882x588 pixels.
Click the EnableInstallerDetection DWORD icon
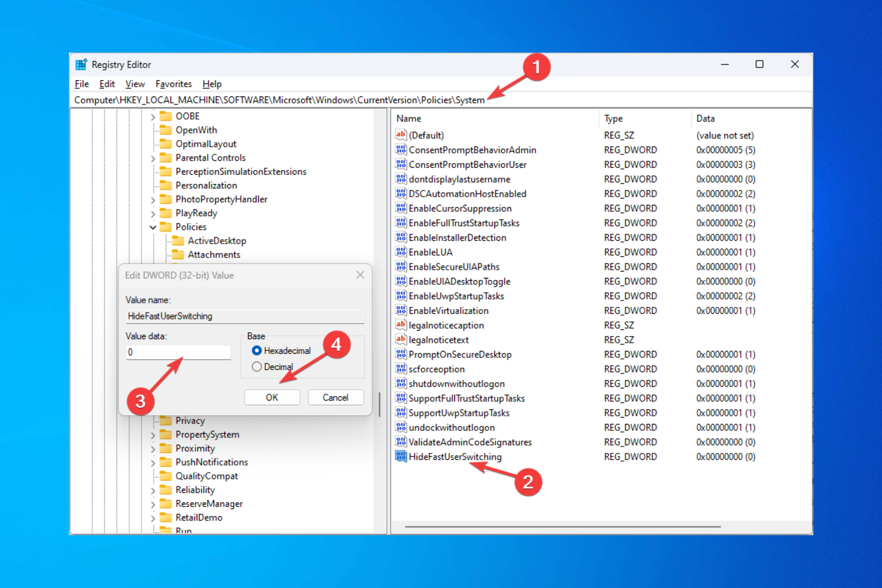click(401, 237)
